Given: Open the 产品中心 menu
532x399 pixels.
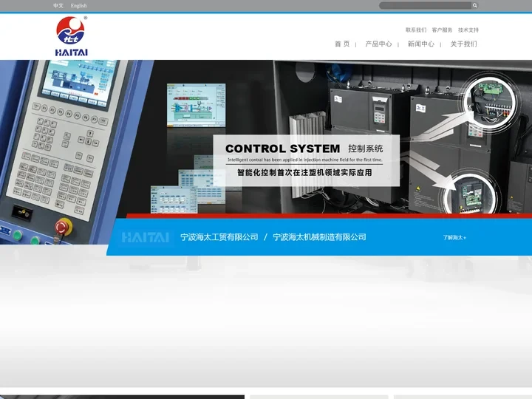Looking at the screenshot, I should [378, 44].
